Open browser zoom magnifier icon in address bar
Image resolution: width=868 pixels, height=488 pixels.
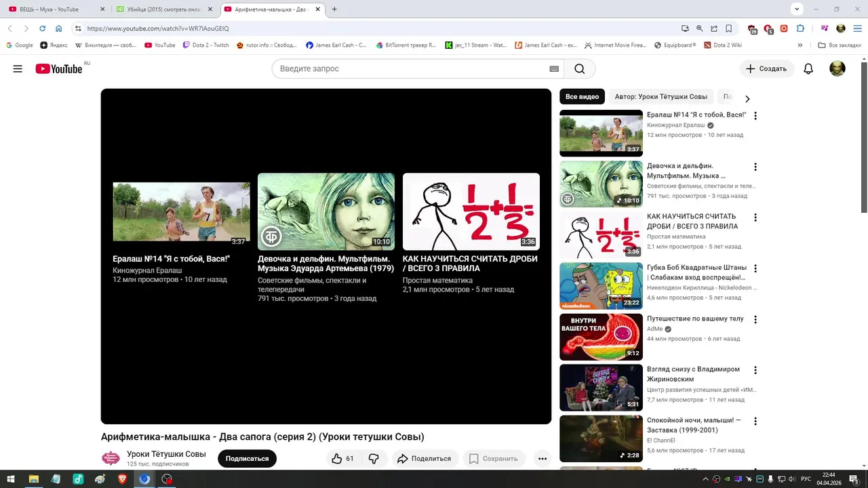tap(700, 28)
